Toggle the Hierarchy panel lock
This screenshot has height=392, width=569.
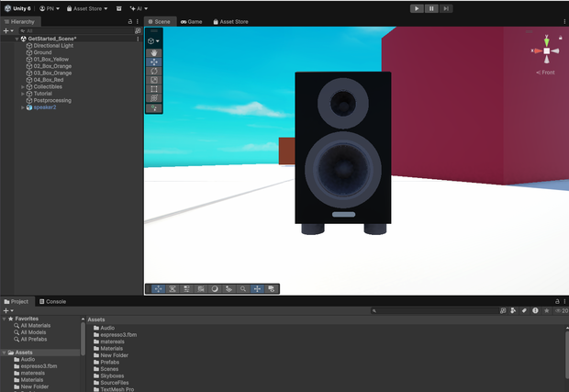click(130, 22)
